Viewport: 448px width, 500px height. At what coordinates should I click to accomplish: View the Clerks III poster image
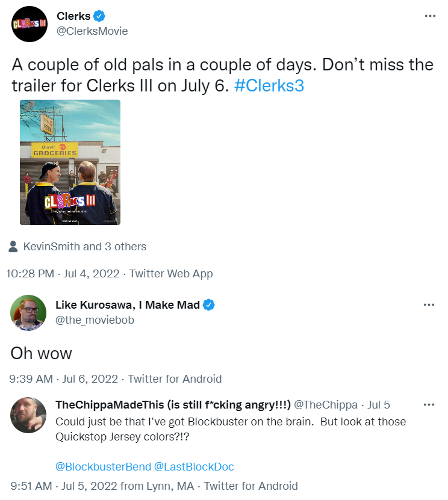click(x=70, y=162)
